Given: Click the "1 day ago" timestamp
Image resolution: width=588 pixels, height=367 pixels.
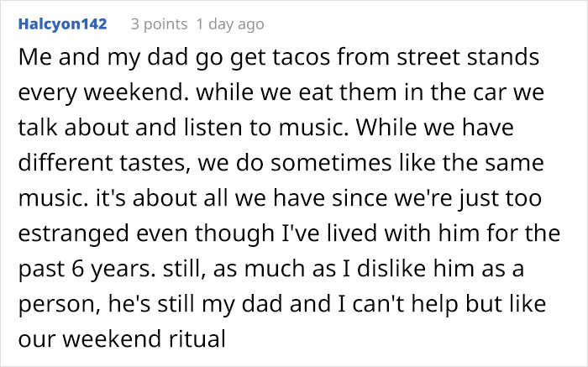Looking at the screenshot, I should pos(229,24).
